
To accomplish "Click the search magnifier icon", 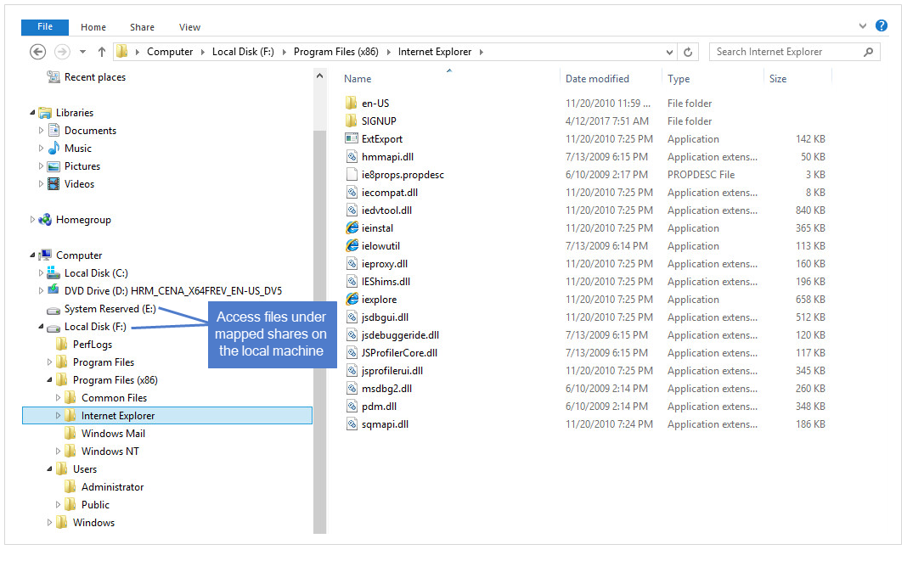I will [868, 52].
